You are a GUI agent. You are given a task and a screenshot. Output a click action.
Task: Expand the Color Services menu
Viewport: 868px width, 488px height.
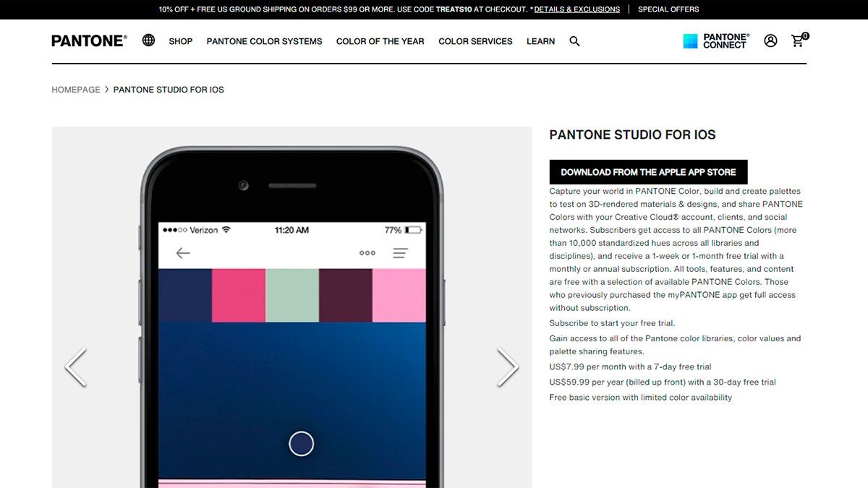[475, 41]
